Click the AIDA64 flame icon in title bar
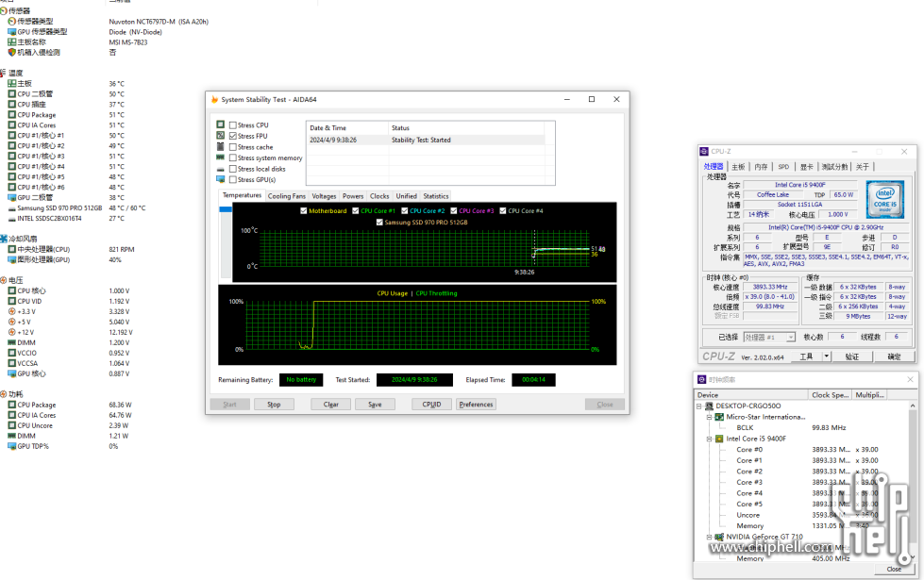The image size is (924, 580). point(214,100)
